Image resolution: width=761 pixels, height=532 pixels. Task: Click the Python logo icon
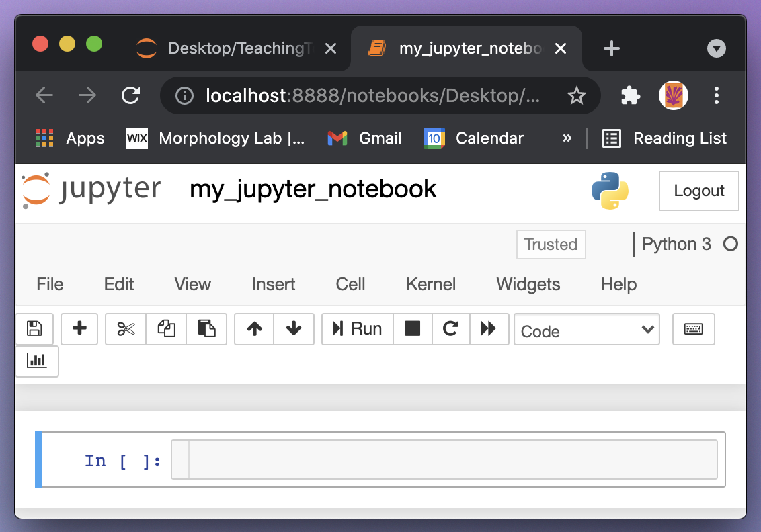click(x=610, y=191)
